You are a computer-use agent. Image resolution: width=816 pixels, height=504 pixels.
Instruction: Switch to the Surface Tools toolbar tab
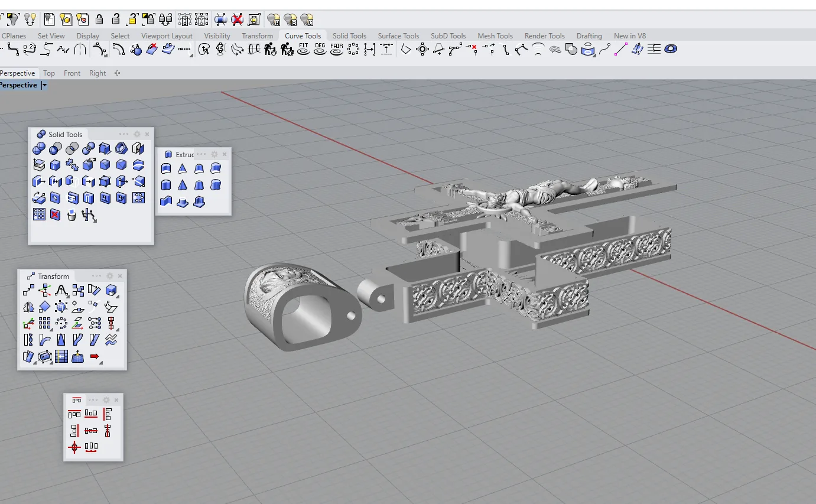click(399, 36)
